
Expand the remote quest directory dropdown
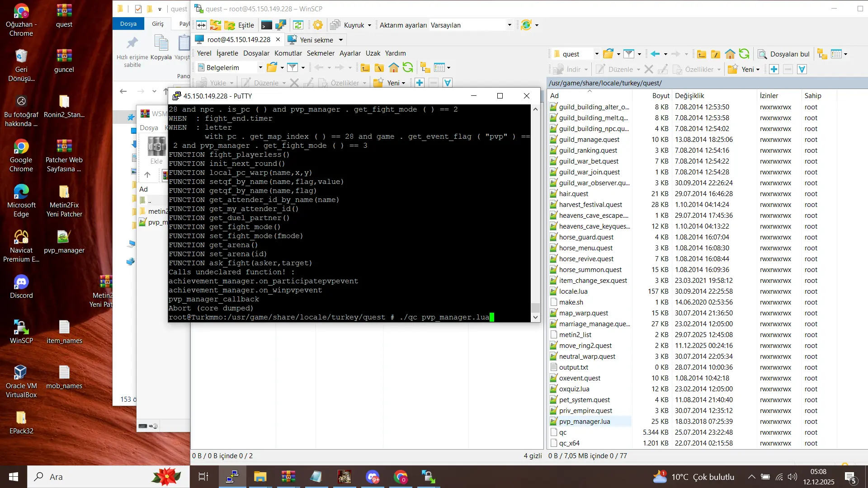coord(597,54)
